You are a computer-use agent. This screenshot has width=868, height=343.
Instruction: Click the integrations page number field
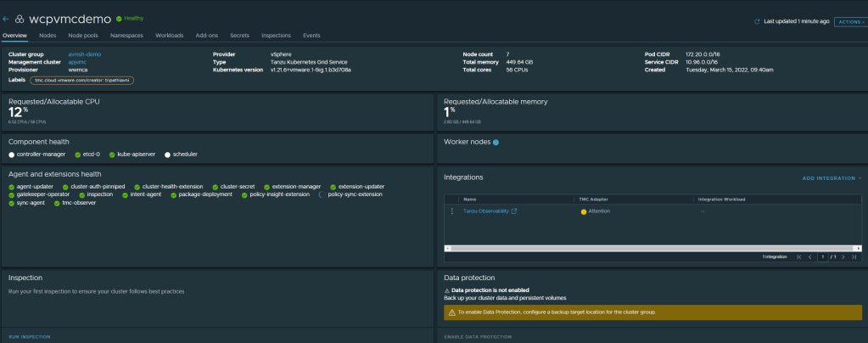pos(822,256)
